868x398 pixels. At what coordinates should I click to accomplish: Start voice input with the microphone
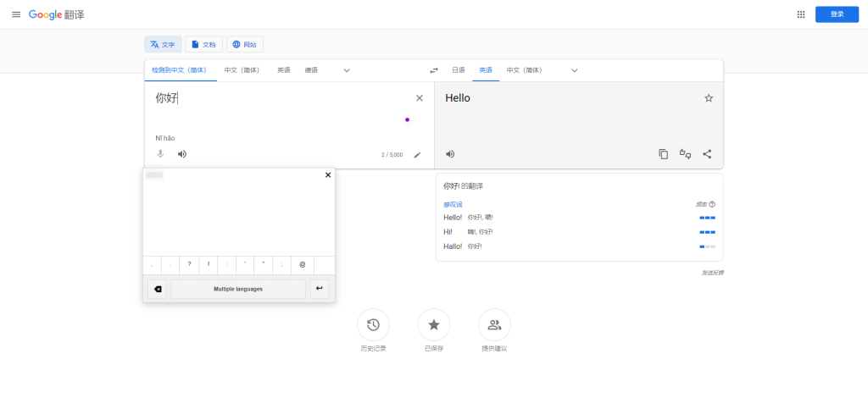tap(160, 154)
